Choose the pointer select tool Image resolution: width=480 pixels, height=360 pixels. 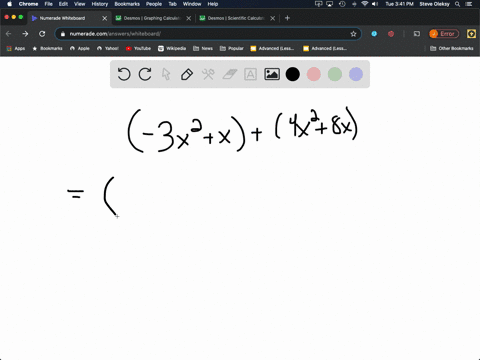[x=166, y=74]
